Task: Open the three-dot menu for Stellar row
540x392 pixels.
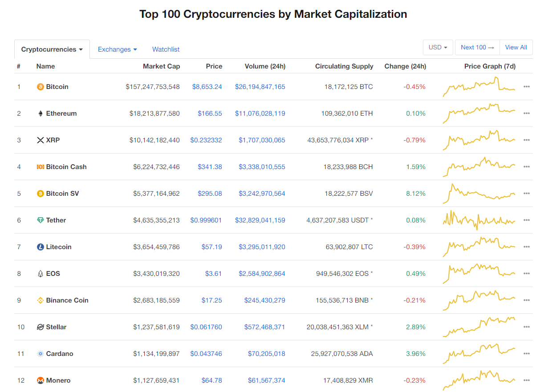Action: point(527,327)
